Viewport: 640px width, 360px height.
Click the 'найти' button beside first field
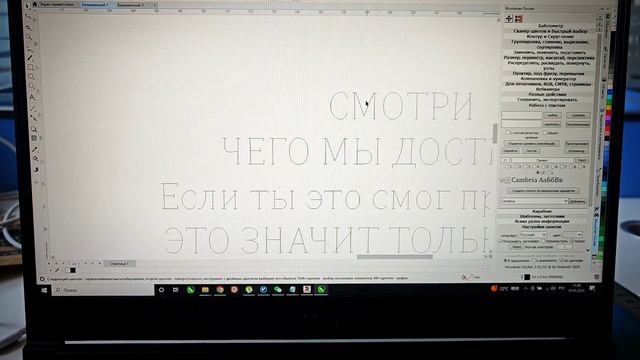click(552, 116)
